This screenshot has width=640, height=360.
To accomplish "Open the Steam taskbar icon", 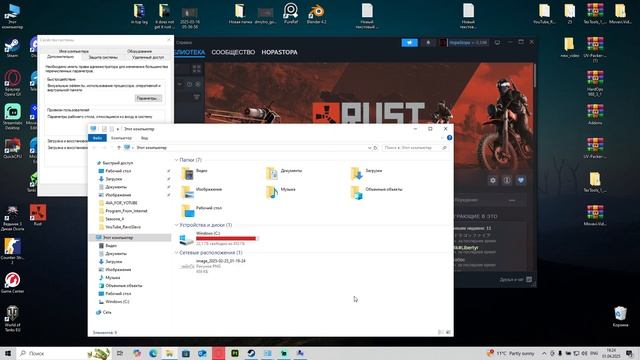I will [251, 353].
